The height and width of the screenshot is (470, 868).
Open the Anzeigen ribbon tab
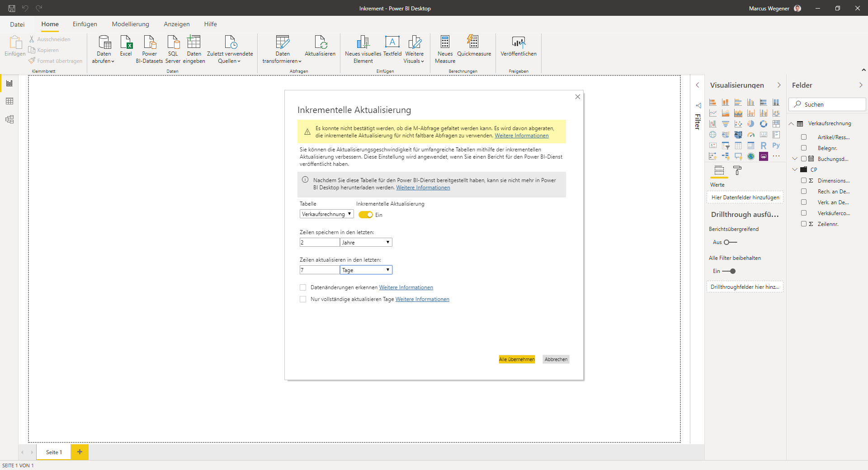tap(177, 24)
